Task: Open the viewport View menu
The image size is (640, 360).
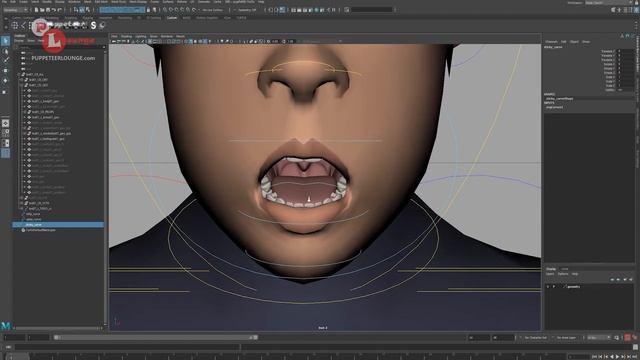Action: pos(115,36)
